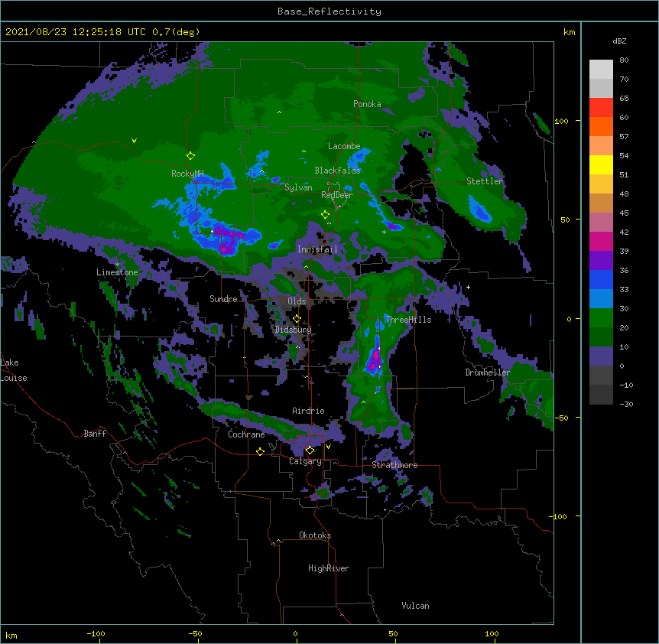This screenshot has height=644, width=659.
Task: Select the 65 value in dBZ legend
Action: point(624,99)
